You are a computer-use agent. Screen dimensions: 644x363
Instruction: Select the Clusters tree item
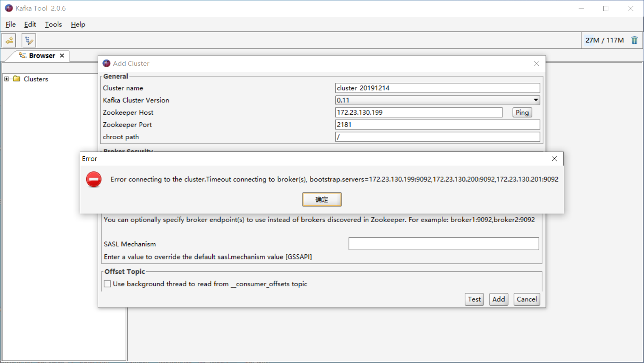coord(36,79)
